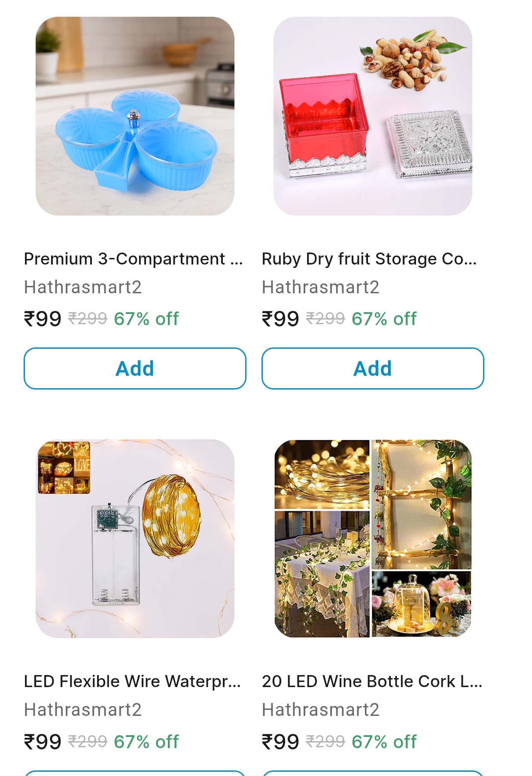Add Ruby Dry fruit Storage to cart
The width and height of the screenshot is (532, 776).
(373, 368)
